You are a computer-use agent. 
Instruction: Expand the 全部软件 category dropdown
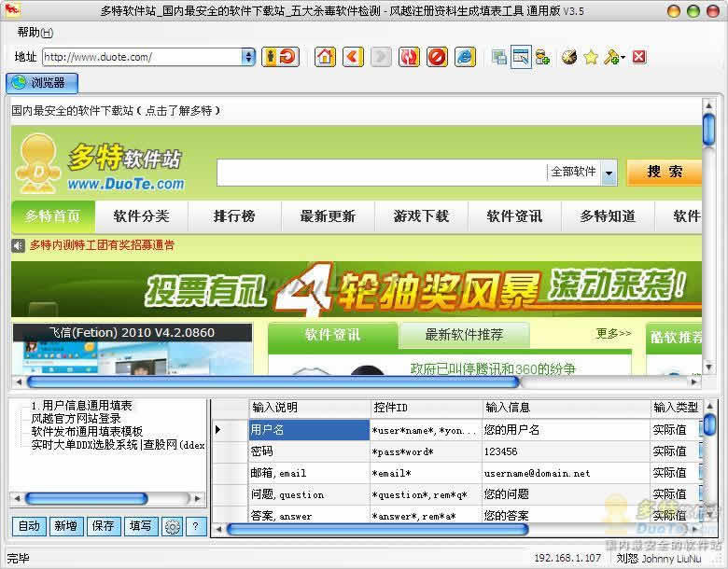(x=609, y=173)
